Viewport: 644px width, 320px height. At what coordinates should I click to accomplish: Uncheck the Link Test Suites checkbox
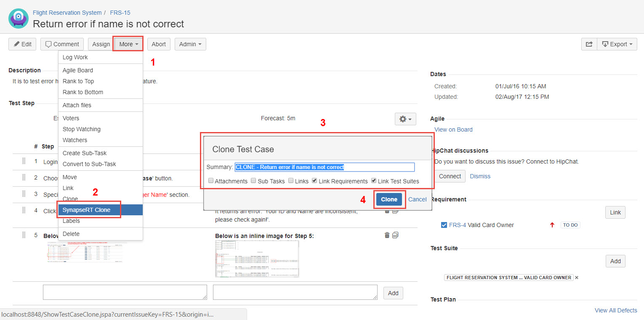coord(374,181)
